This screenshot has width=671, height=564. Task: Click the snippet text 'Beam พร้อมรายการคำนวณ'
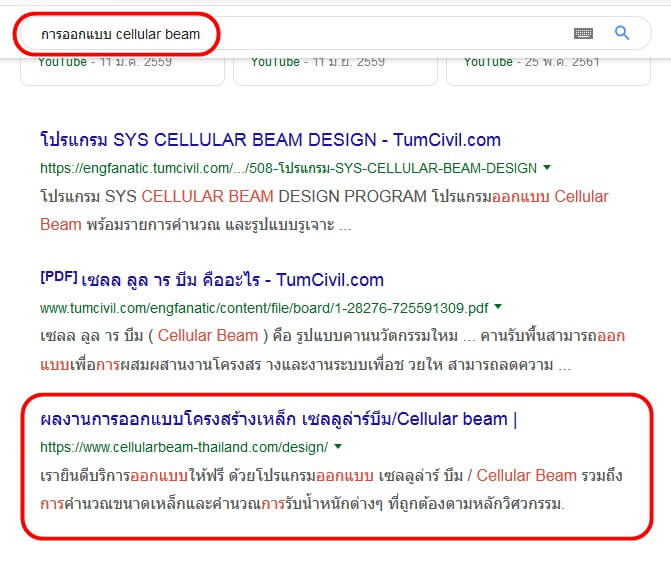click(130, 224)
